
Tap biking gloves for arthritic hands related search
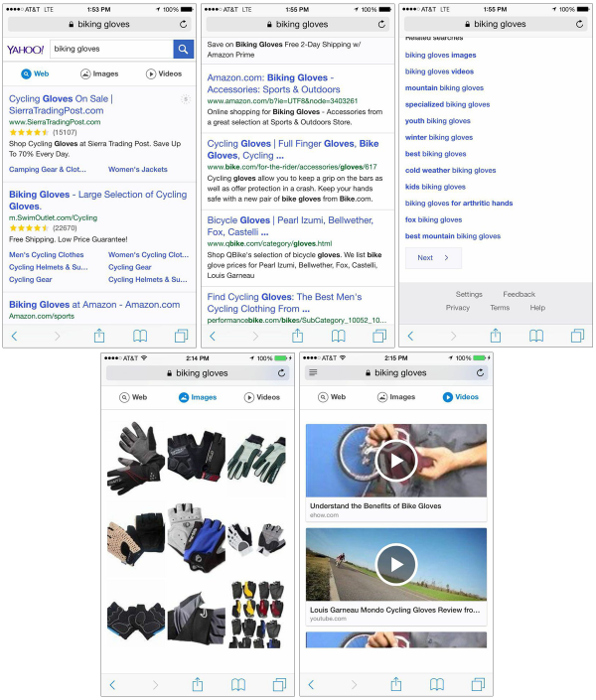459,204
